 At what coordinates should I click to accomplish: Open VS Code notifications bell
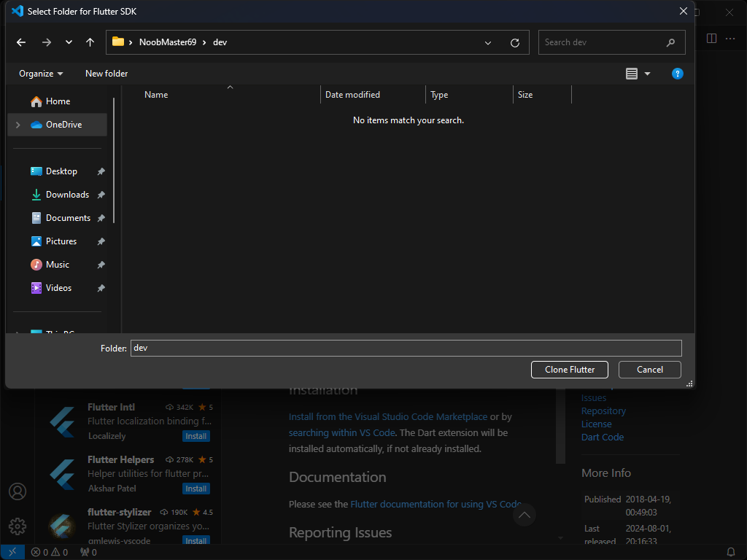tap(730, 553)
